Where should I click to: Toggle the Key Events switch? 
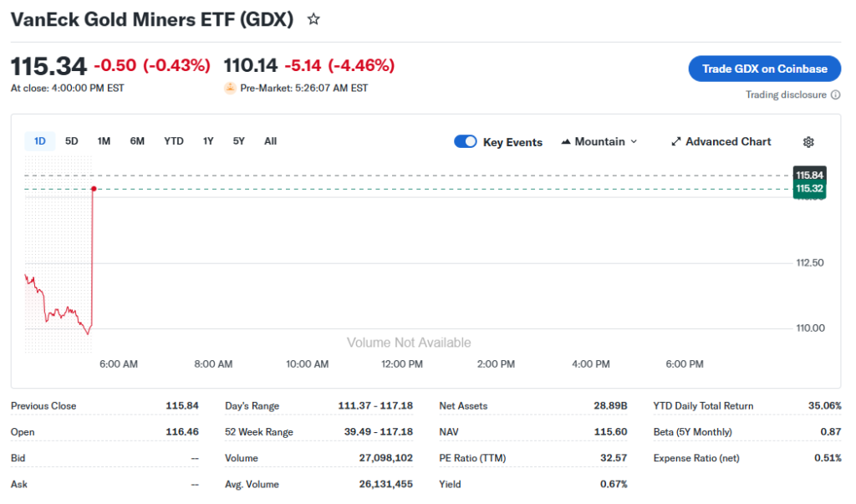tap(466, 142)
